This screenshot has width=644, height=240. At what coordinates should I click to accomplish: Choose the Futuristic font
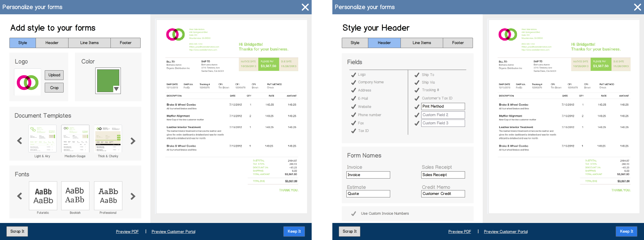[43, 196]
